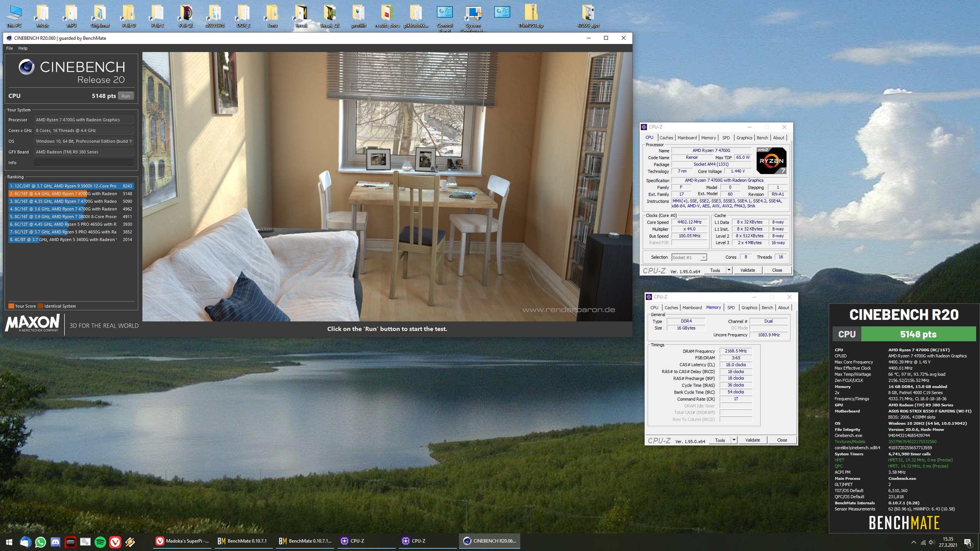Image resolution: width=980 pixels, height=551 pixels.
Task: Open the TNMOST.zip archive icon
Action: coord(531,16)
